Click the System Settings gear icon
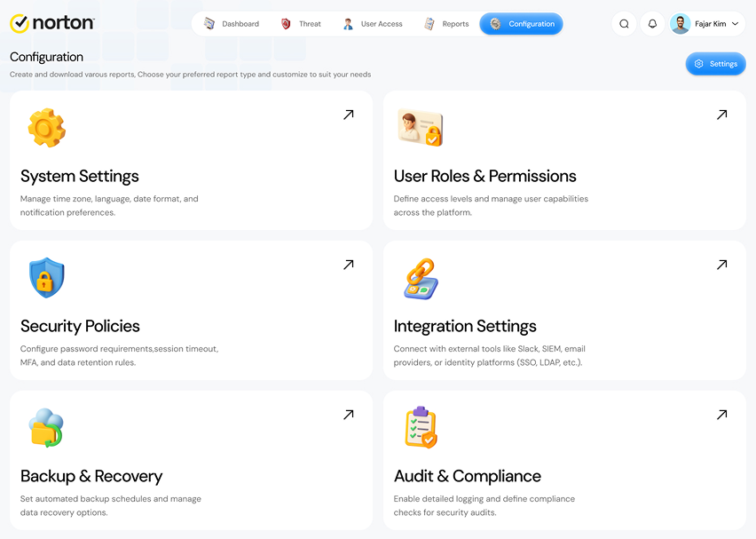Screen dimensions: 756x539 [47, 128]
